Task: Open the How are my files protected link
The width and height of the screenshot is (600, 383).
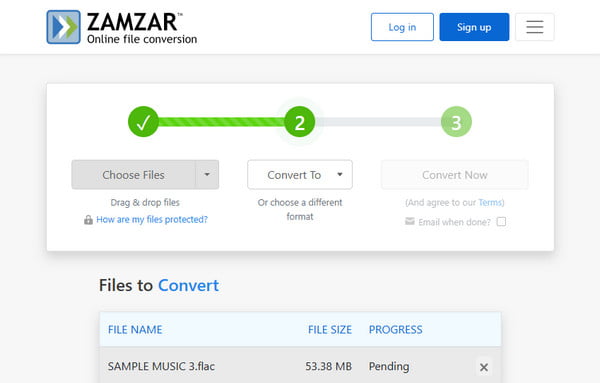Action: (152, 220)
